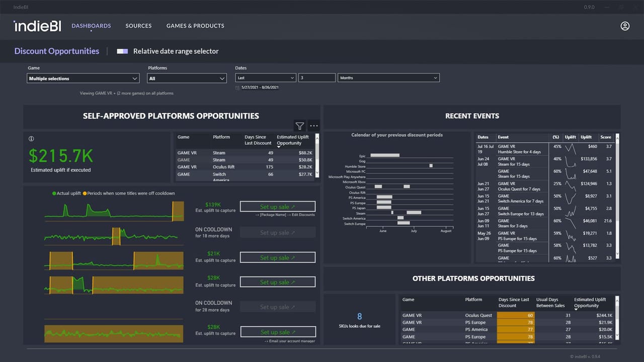644x362 pixels.
Task: Open the GAMES & PRODUCTS section
Action: click(195, 26)
